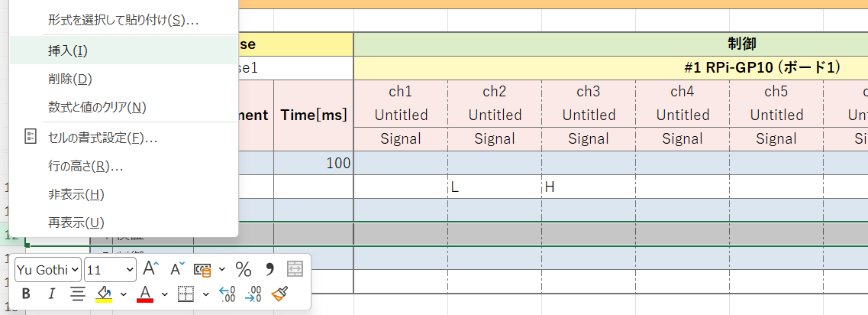
Task: Select 削除(D) in the context menu
Action: click(x=69, y=79)
